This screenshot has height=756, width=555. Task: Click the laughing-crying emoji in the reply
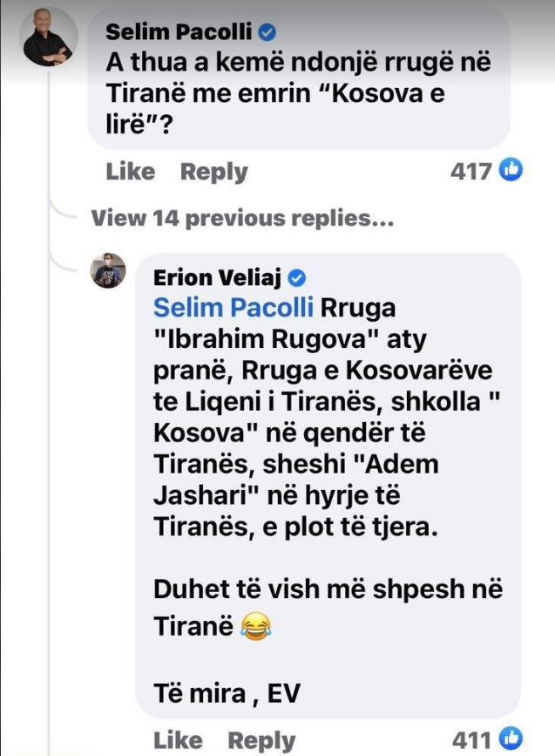point(253,624)
